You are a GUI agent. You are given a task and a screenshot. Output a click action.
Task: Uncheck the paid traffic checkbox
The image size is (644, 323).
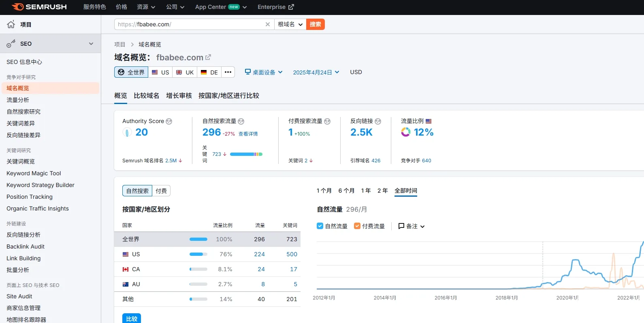click(357, 226)
